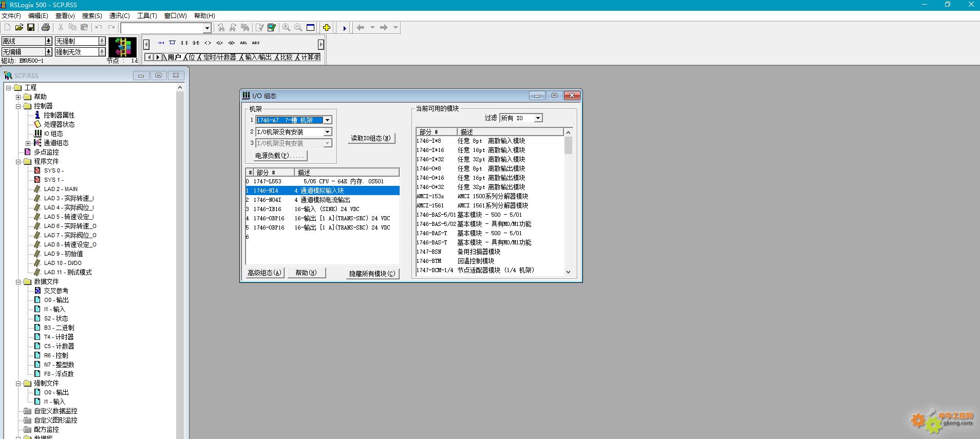Image resolution: width=980 pixels, height=439 pixels.
Task: Save the project using floppy disk icon
Action: pos(31,28)
